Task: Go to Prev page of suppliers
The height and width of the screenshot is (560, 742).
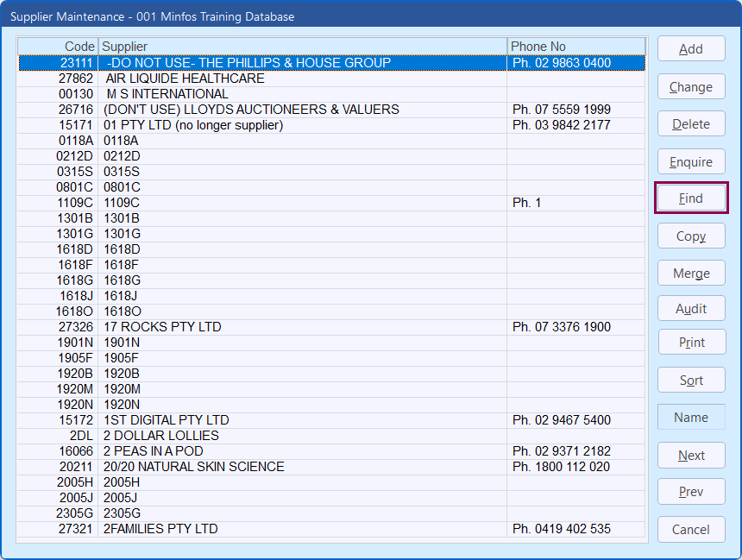Action: tap(691, 491)
